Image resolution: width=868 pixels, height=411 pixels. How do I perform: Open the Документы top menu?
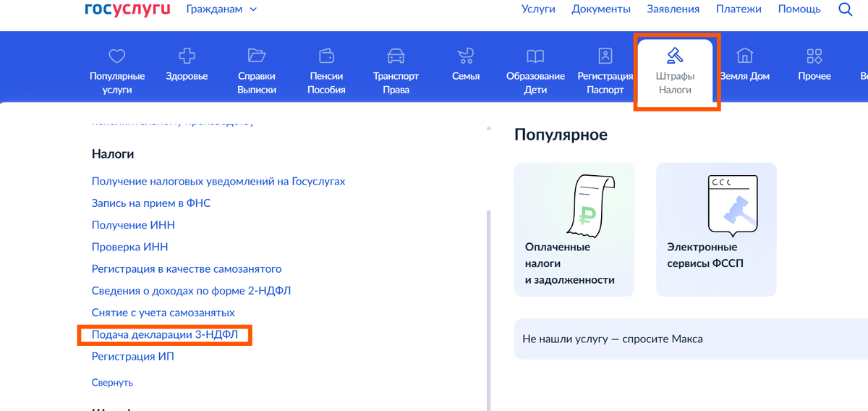[601, 9]
